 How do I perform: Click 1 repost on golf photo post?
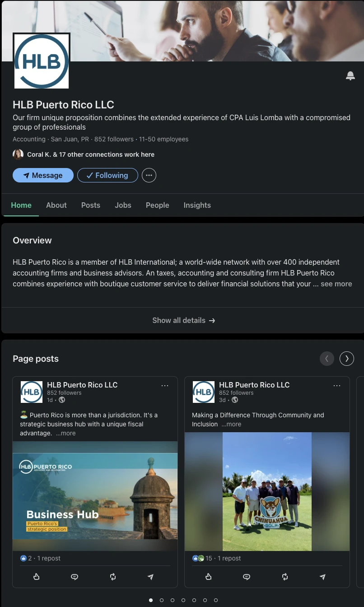229,558
